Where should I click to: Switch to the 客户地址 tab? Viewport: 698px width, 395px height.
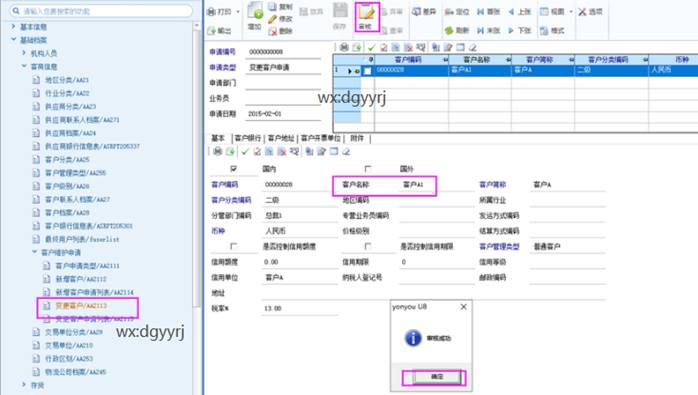click(x=281, y=138)
